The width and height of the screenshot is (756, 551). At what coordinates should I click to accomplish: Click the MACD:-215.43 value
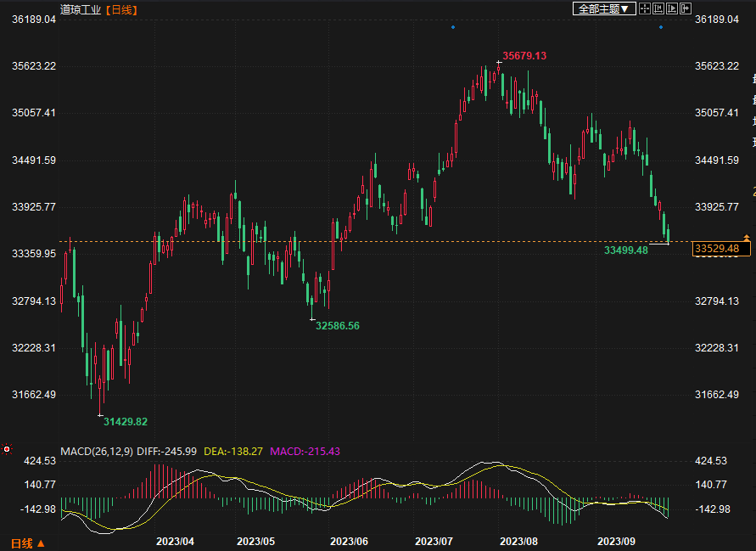pyautogui.click(x=305, y=451)
